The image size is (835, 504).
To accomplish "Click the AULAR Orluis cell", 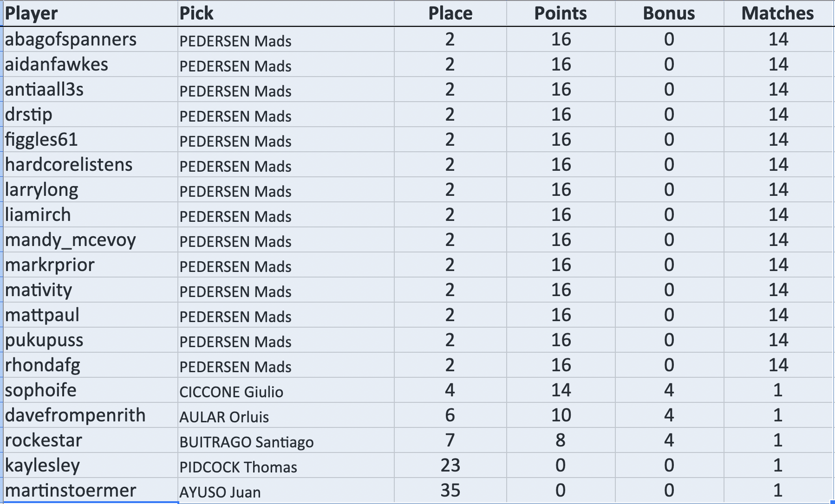I will tap(224, 417).
